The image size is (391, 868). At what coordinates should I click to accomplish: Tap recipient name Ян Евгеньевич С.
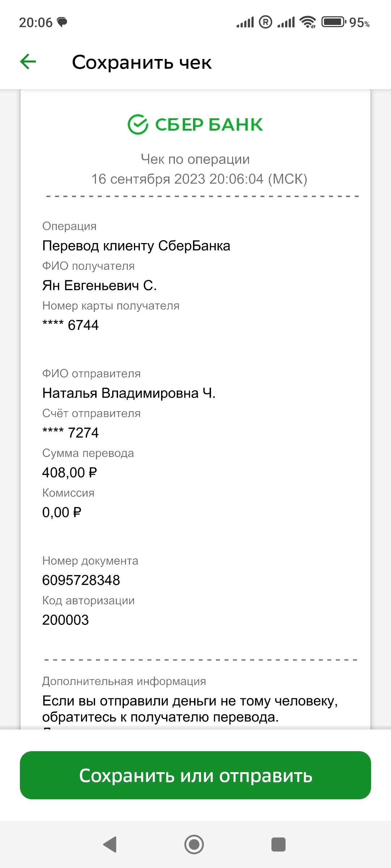100,285
